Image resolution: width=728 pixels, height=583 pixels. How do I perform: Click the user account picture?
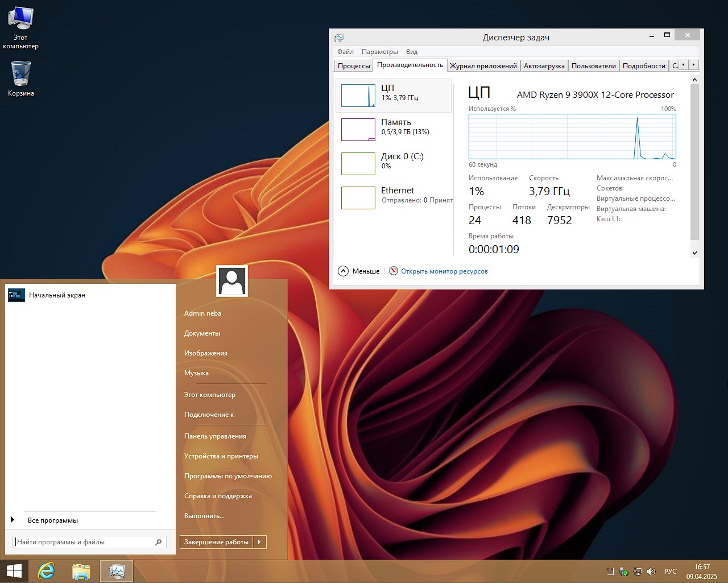point(232,281)
